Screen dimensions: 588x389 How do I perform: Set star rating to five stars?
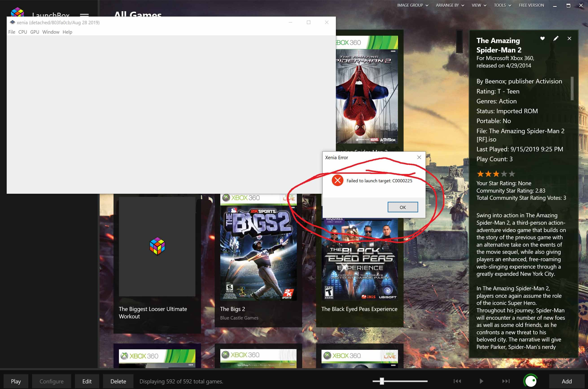511,174
